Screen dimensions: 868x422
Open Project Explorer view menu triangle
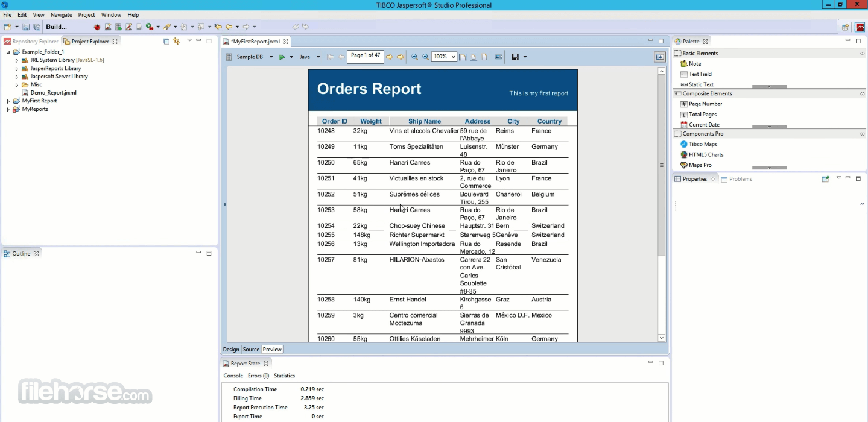point(189,41)
